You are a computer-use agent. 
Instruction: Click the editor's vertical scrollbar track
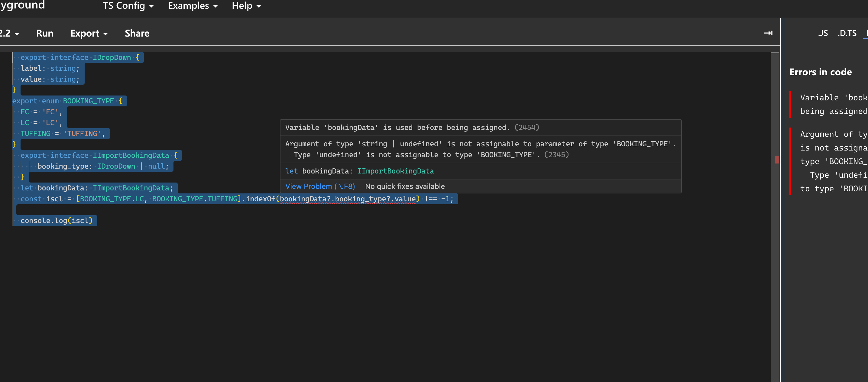775,270
